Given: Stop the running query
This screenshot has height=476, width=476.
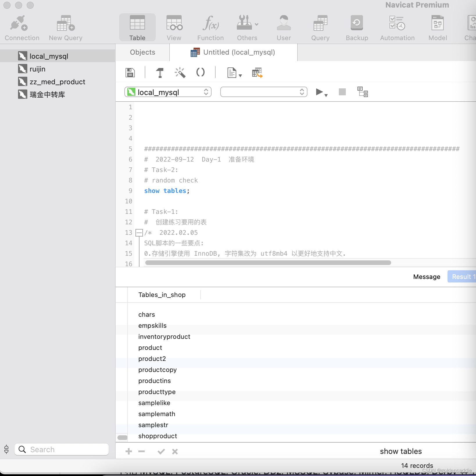Looking at the screenshot, I should click(x=342, y=92).
